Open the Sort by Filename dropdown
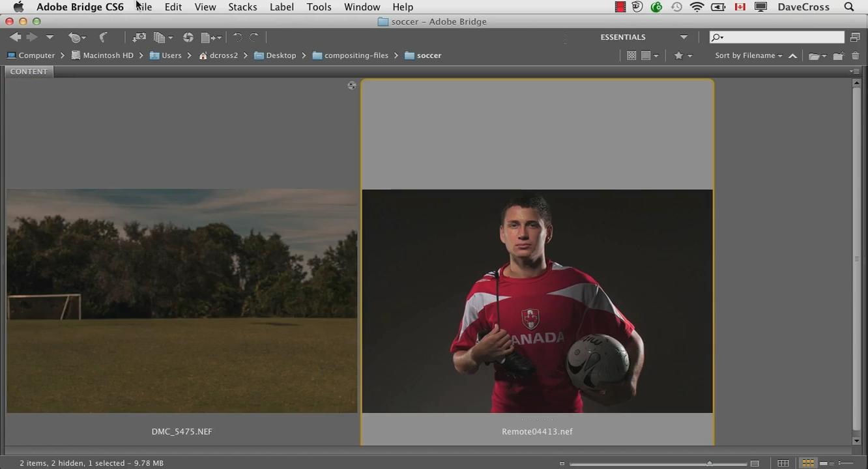The width and height of the screenshot is (868, 469). point(748,55)
